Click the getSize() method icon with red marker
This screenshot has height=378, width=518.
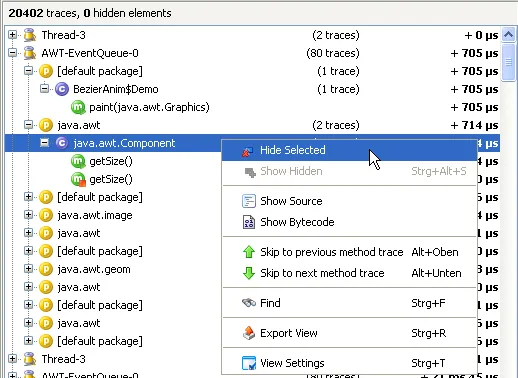click(78, 179)
